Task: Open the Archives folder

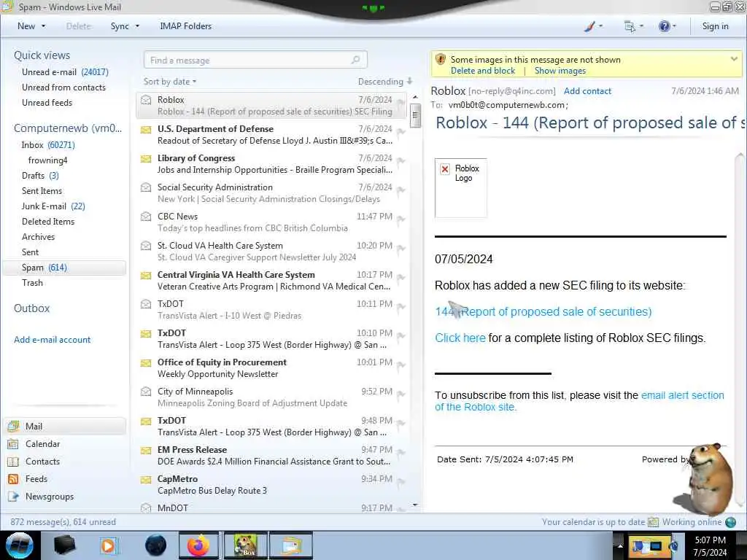Action: coord(38,237)
